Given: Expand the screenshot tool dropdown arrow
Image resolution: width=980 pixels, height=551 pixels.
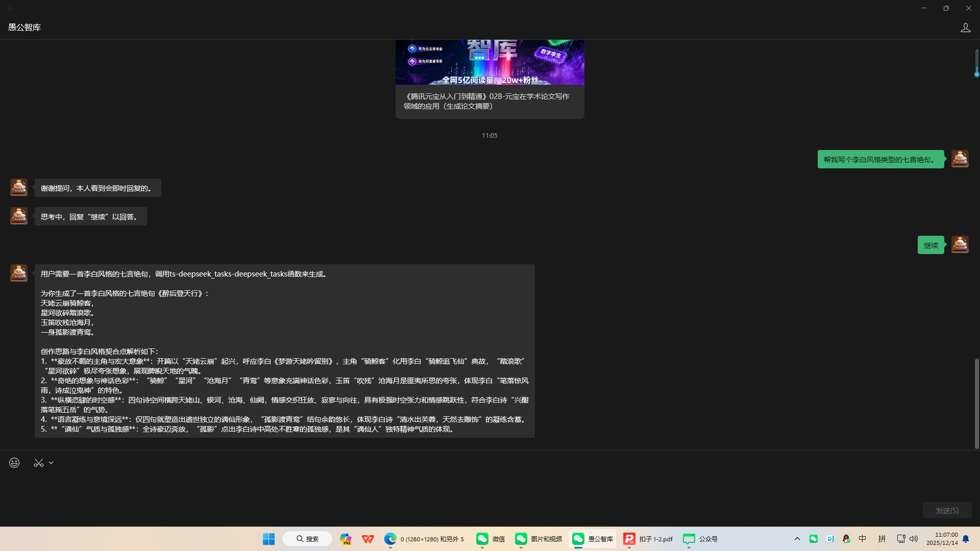Looking at the screenshot, I should pyautogui.click(x=51, y=462).
